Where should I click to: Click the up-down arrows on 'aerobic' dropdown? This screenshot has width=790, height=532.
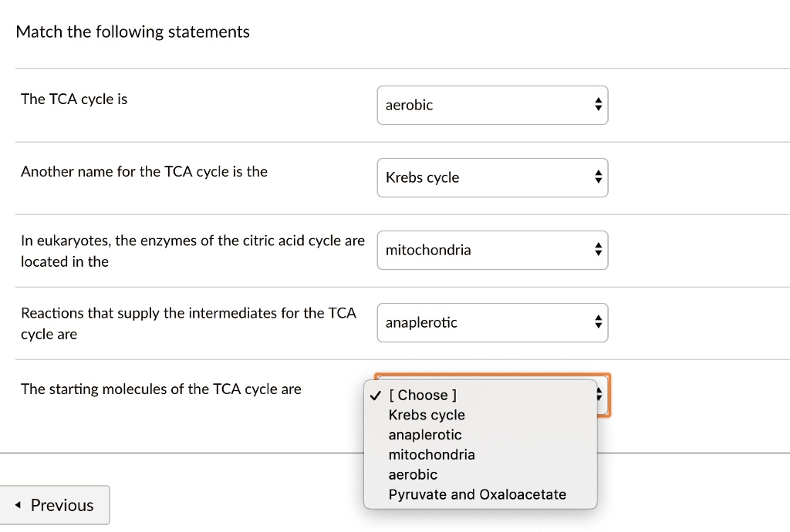tap(598, 105)
